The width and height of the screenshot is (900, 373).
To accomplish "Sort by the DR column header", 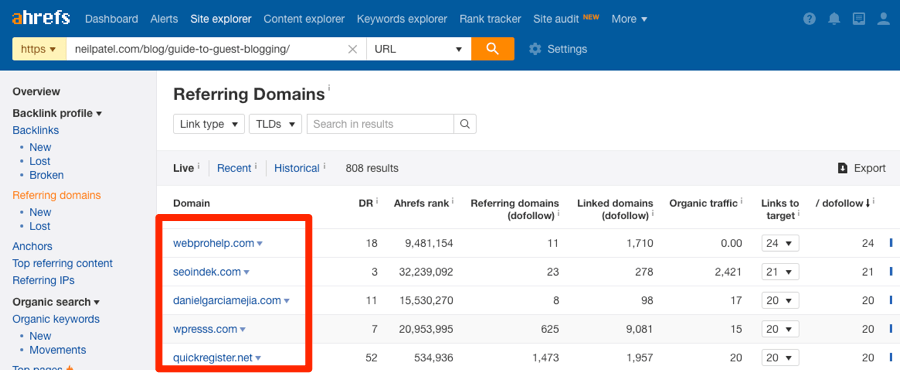I will click(x=365, y=203).
